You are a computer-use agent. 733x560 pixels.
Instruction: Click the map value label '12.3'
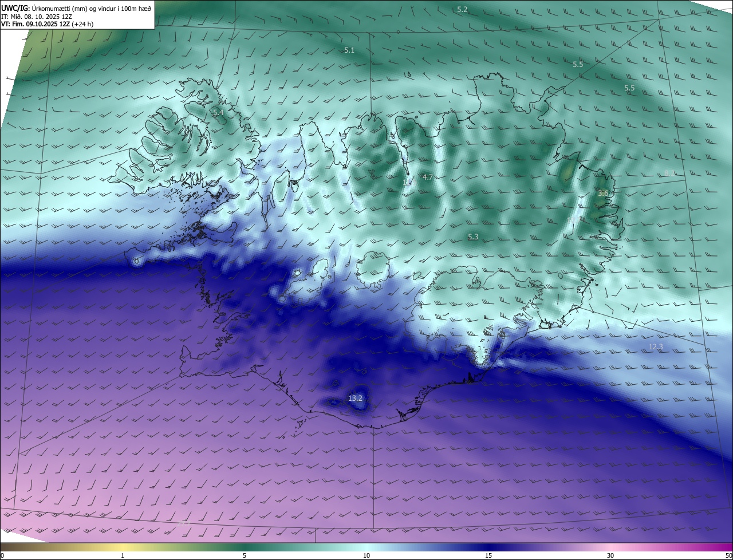pos(656,347)
